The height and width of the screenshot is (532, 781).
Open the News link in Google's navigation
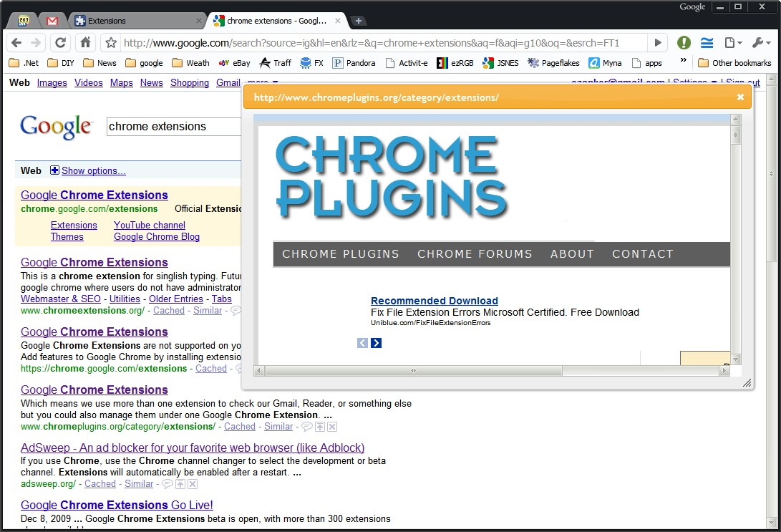[152, 82]
